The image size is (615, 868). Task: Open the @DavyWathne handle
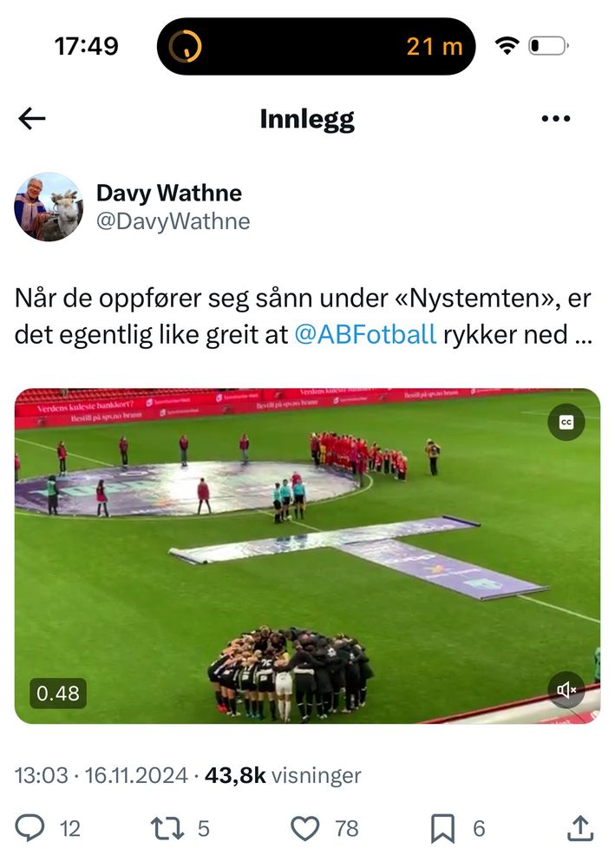coord(173,221)
